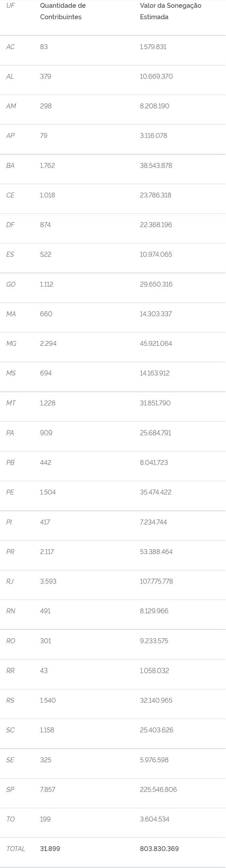Click the DF count 874
The image size is (226, 868).
pos(45,225)
